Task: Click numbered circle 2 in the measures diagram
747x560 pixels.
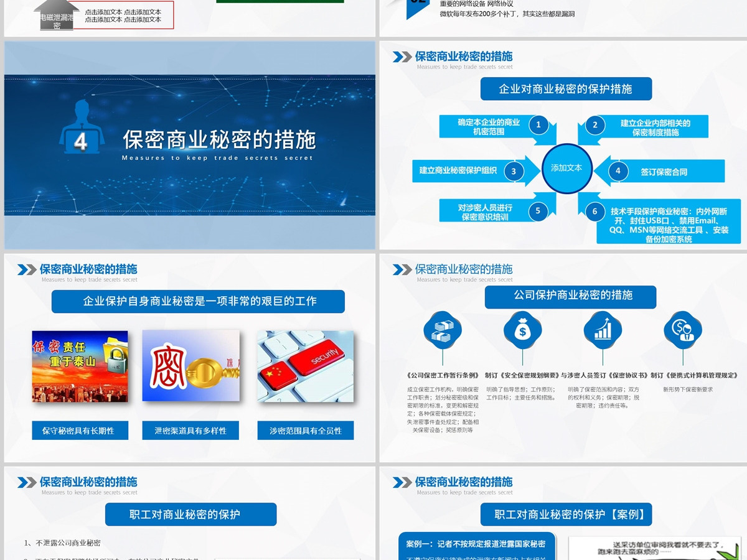Action: coord(595,125)
